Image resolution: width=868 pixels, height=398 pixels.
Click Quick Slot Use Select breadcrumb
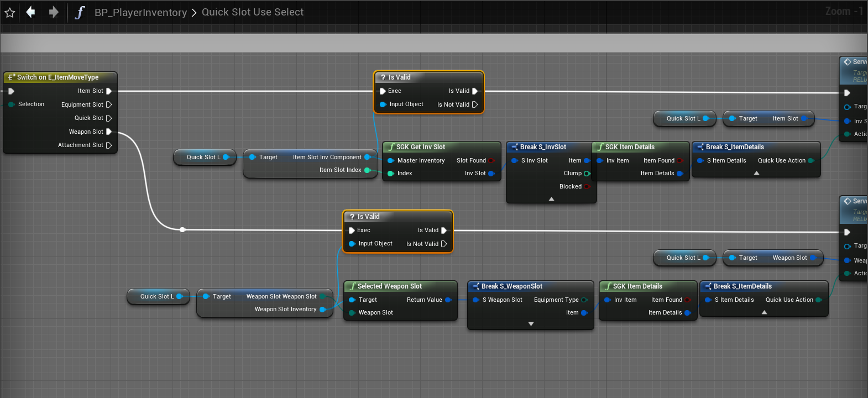pos(253,12)
